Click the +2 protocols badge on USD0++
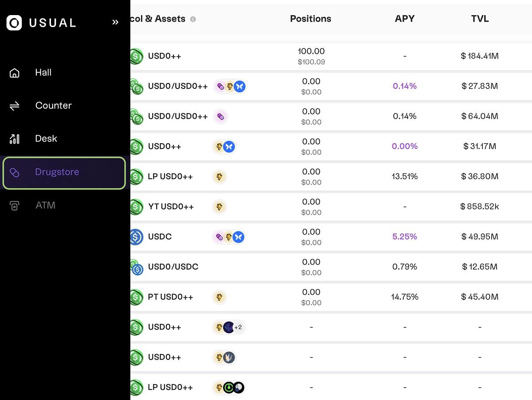 [x=238, y=327]
